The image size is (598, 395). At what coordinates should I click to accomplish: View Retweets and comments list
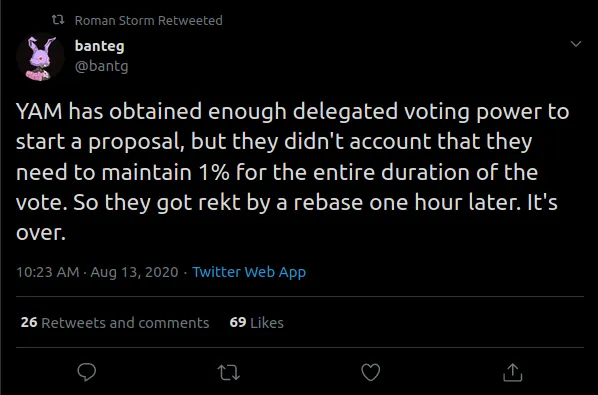[115, 323]
